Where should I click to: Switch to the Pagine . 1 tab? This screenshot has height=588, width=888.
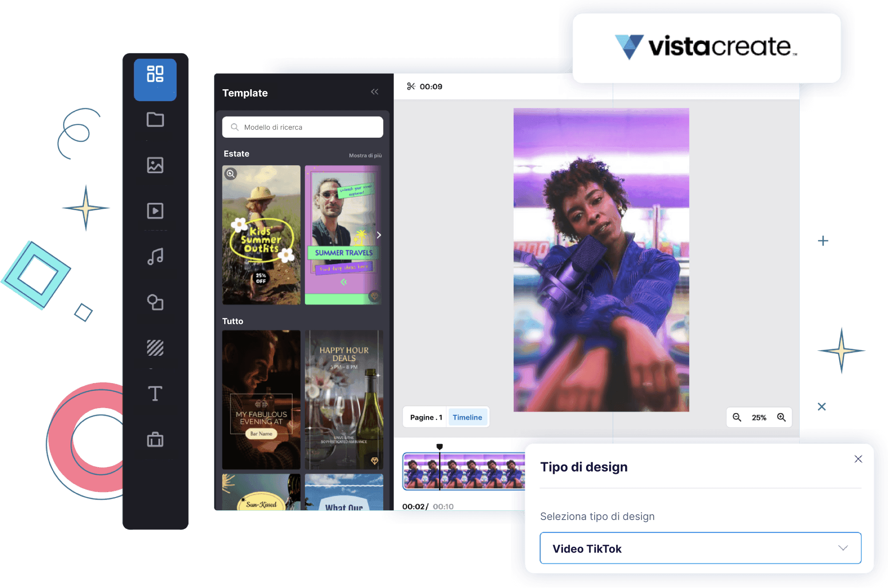pos(426,417)
